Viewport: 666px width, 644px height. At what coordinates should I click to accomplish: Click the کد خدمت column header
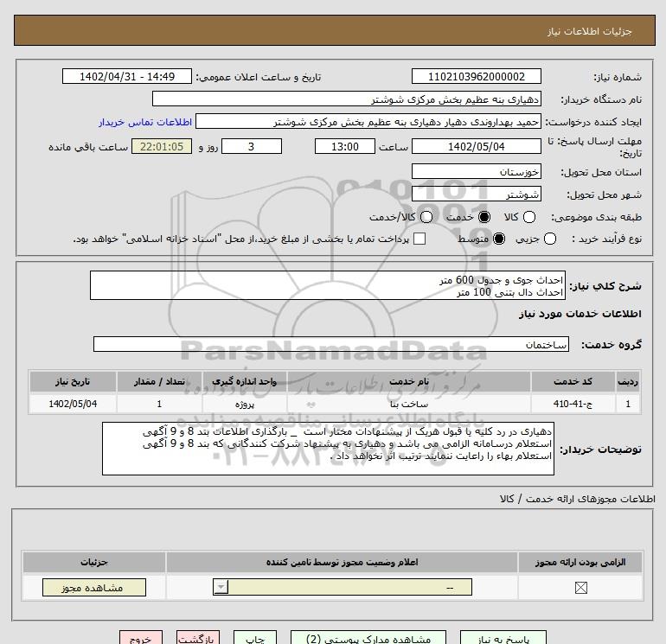coord(573,381)
